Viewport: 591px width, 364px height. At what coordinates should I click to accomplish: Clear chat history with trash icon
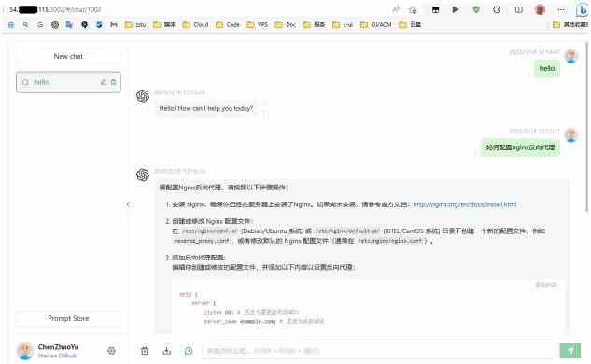click(x=145, y=351)
